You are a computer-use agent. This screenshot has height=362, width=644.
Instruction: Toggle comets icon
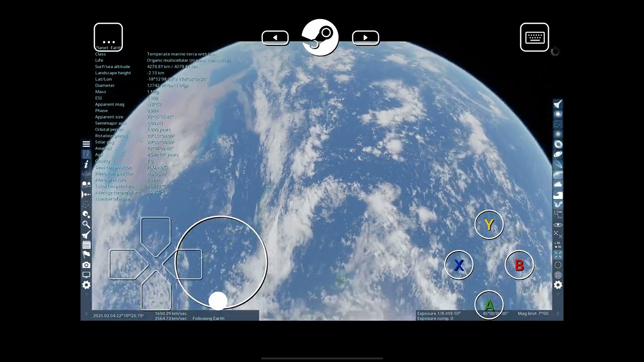[558, 164]
